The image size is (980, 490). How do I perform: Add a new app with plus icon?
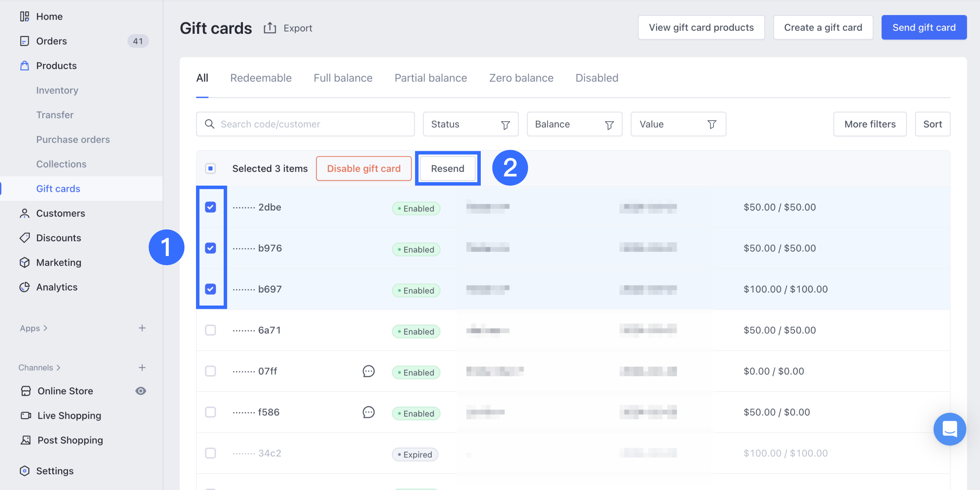142,328
